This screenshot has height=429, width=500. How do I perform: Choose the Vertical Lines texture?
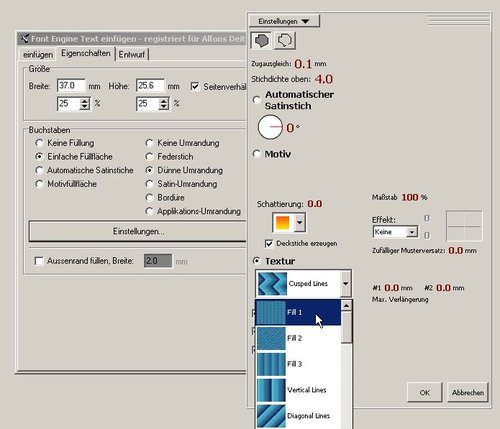tap(298, 390)
